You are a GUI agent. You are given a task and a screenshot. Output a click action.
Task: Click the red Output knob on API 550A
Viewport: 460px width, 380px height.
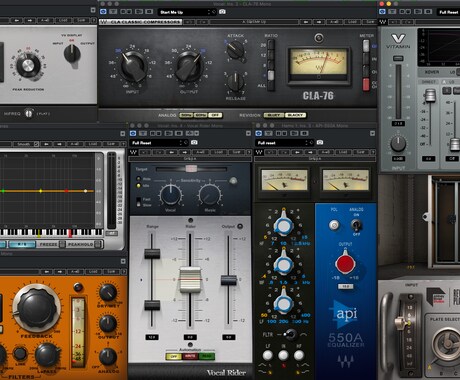click(x=345, y=263)
